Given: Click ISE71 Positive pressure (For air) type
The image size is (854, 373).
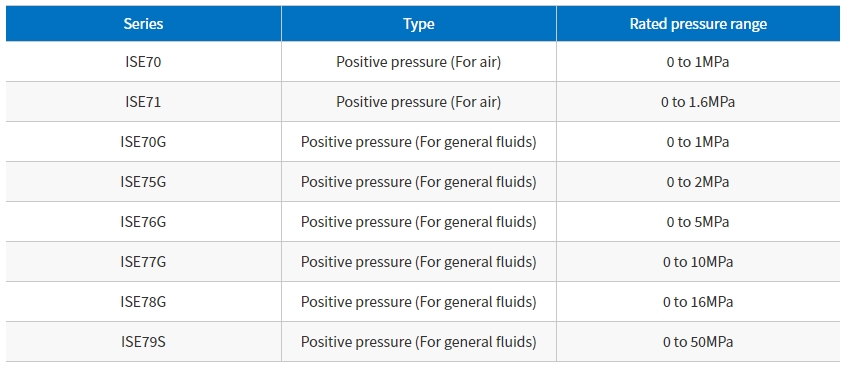Looking at the screenshot, I should [418, 102].
